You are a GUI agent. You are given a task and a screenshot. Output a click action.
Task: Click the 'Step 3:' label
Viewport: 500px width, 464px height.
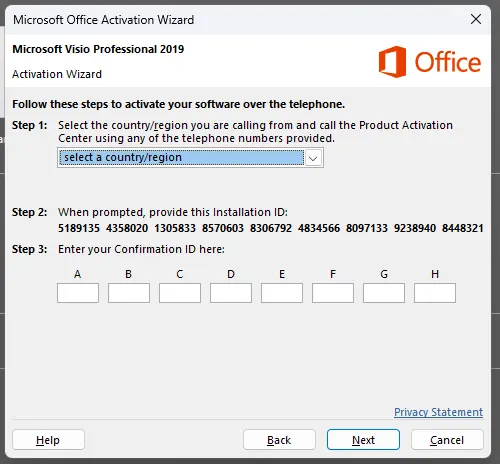(30, 249)
